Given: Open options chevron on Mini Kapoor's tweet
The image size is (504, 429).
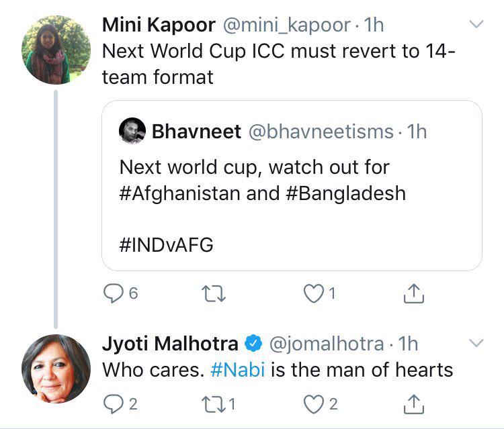Looking at the screenshot, I should point(476,25).
